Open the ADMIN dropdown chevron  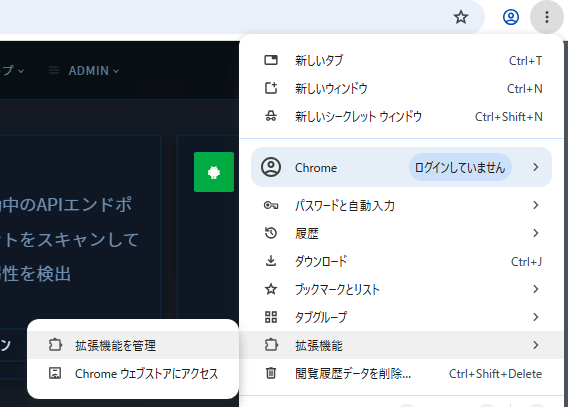point(116,71)
